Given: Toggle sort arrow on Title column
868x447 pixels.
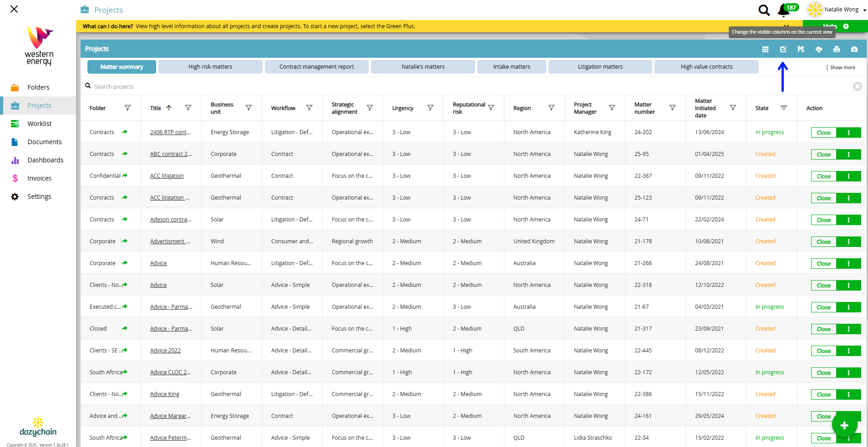Looking at the screenshot, I should coord(169,108).
